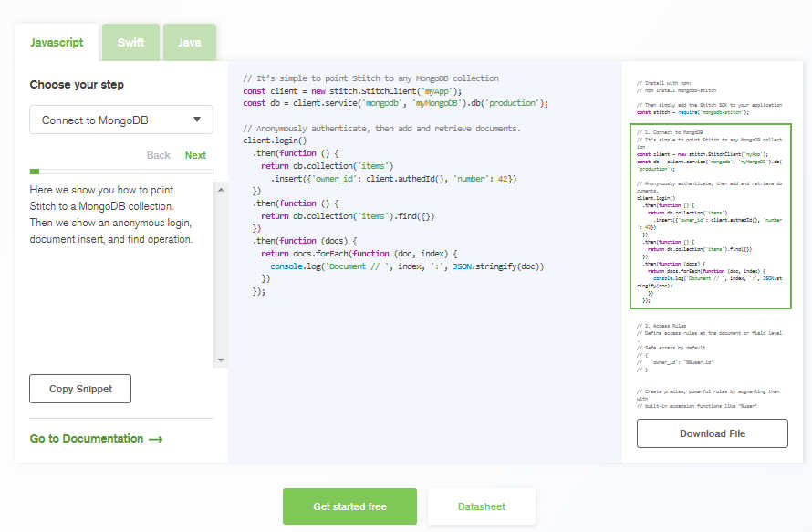
Task: Switch to the Javascript tab
Action: (57, 43)
